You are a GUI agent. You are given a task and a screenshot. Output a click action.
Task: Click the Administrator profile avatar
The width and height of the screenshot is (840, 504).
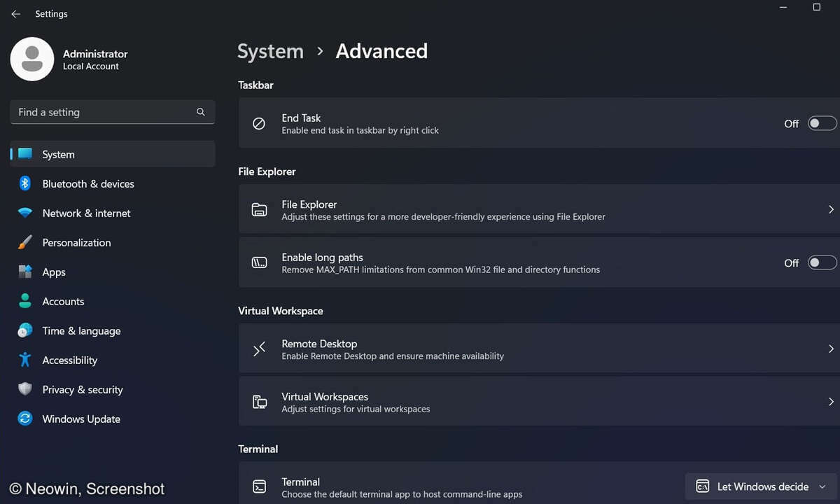(x=32, y=59)
